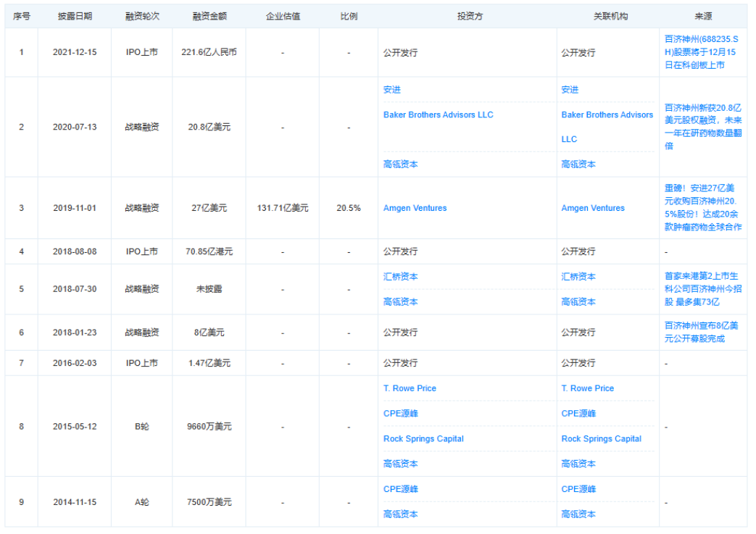Open the 百济神州(688235.SH) IPO news source link
The height and width of the screenshot is (534, 756).
coord(699,52)
